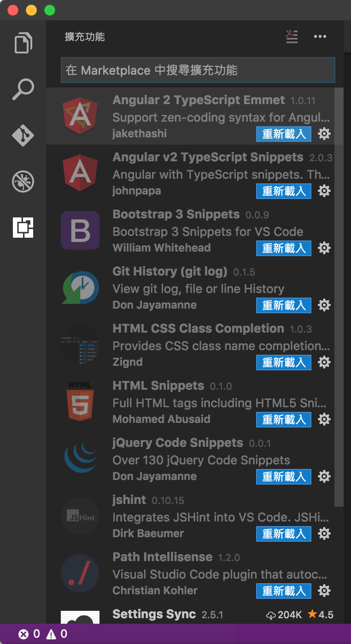Click 重新載入 for Angular v2 TypeScript Snippets

[284, 191]
